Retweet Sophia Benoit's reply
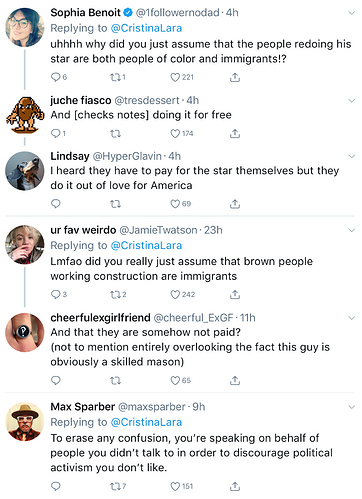362x499 pixels. (x=115, y=77)
